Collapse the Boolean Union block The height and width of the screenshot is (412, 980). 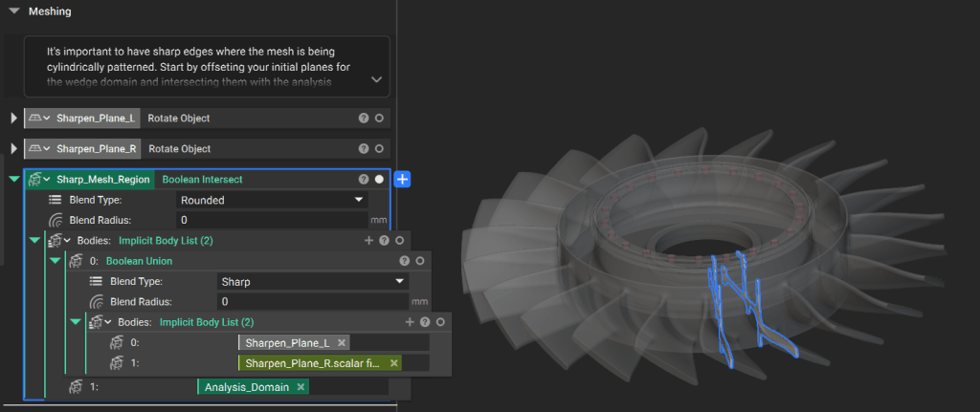[x=55, y=261]
